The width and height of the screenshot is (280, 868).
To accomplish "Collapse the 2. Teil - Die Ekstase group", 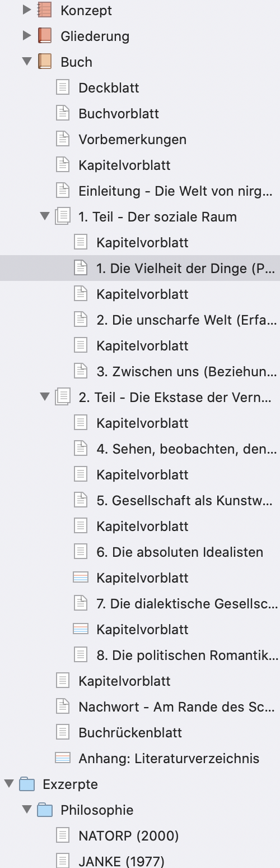I will click(x=45, y=397).
